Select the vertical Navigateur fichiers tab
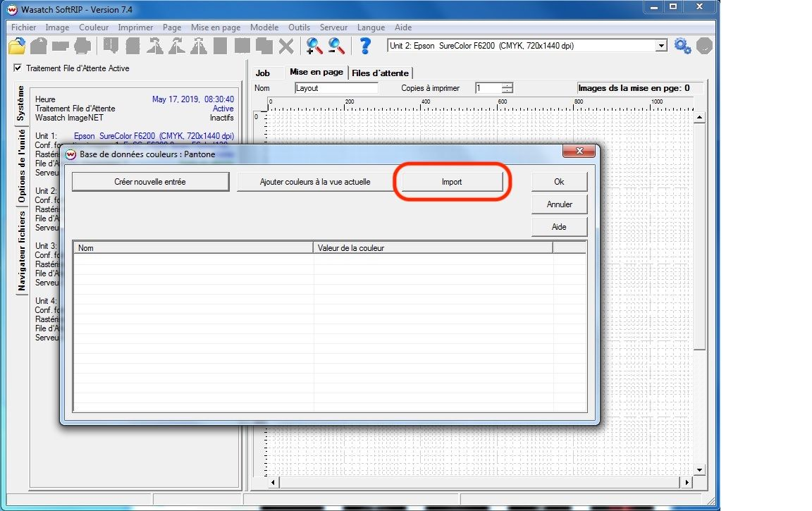812x511 pixels. (21, 251)
